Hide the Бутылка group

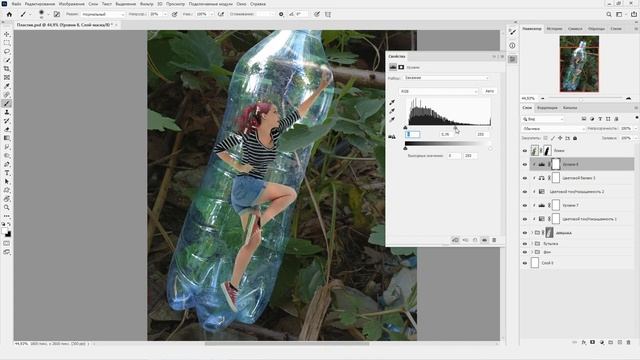525,244
